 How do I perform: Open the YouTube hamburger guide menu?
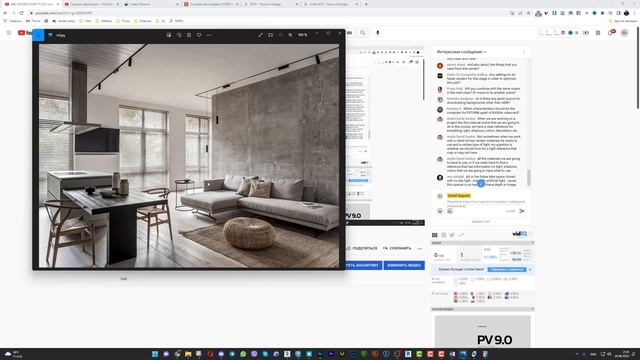tap(9, 33)
